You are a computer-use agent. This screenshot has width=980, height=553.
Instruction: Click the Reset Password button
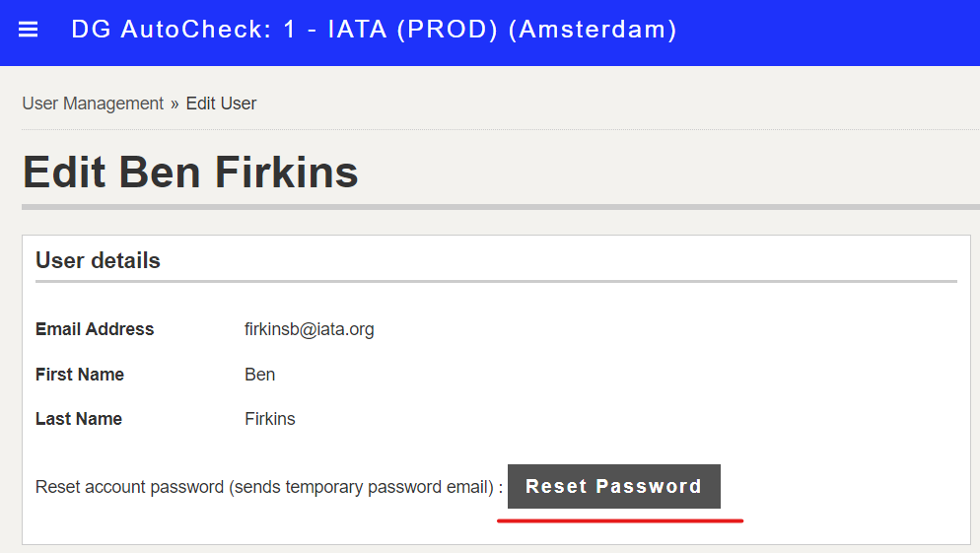click(x=614, y=486)
